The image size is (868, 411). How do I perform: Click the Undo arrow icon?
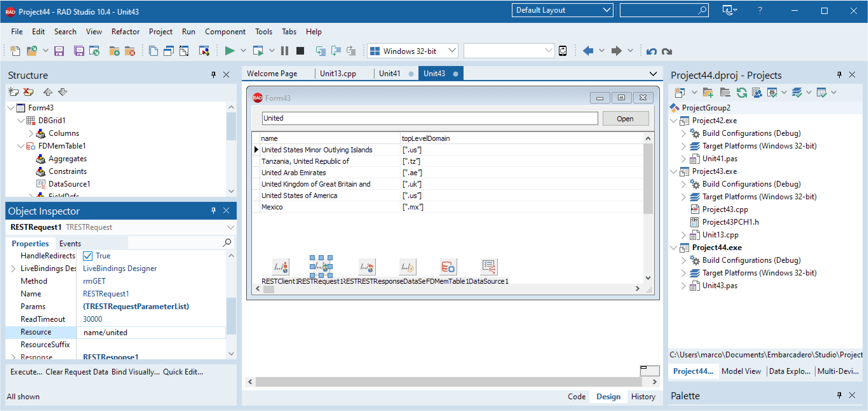coord(651,51)
